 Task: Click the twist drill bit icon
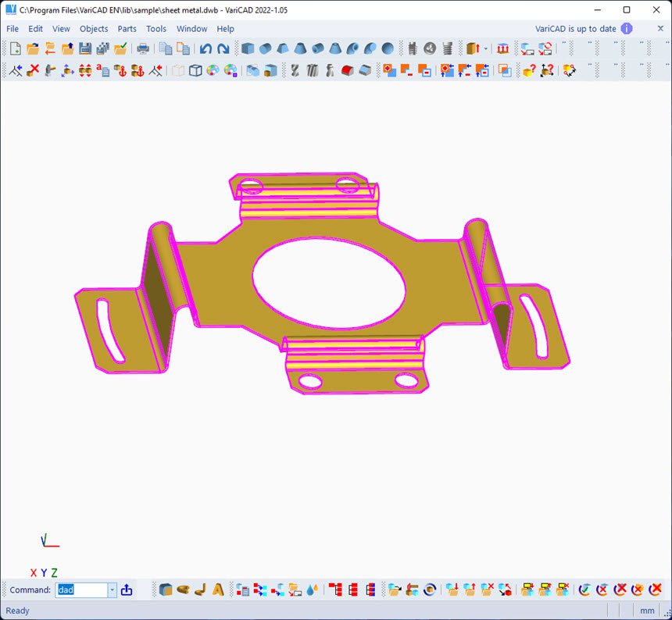click(295, 70)
